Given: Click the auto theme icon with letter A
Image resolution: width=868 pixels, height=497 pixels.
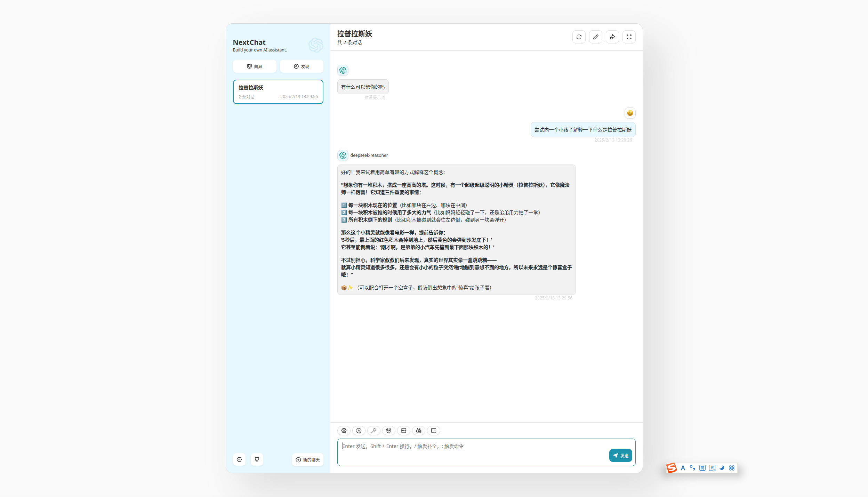Looking at the screenshot, I should pos(359,431).
